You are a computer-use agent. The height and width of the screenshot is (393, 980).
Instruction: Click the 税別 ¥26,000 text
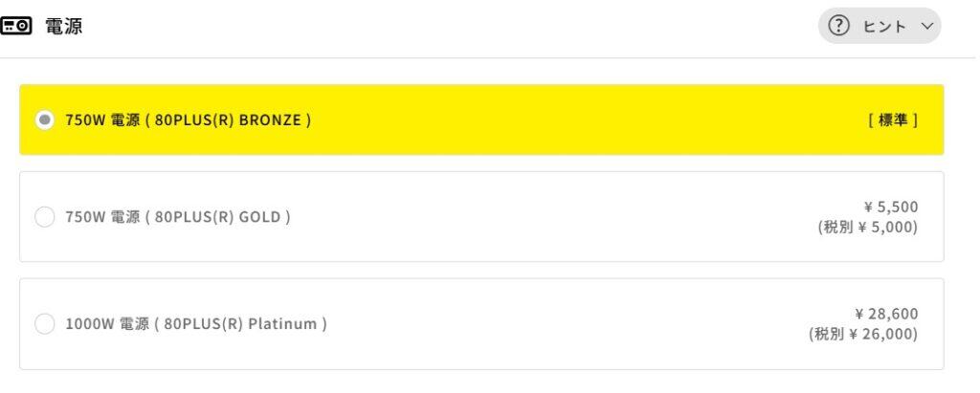[x=863, y=335]
